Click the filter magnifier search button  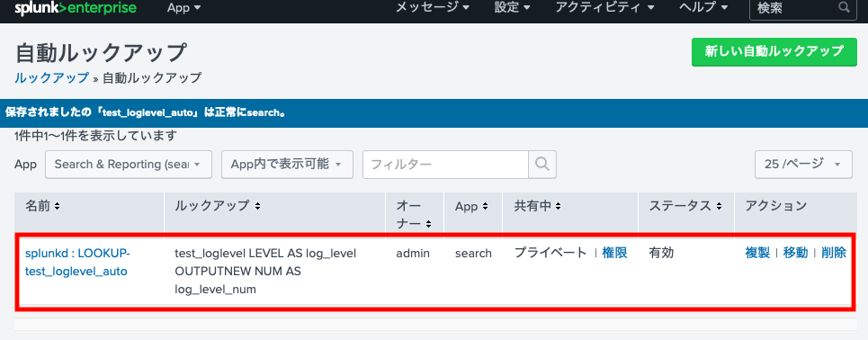click(542, 165)
